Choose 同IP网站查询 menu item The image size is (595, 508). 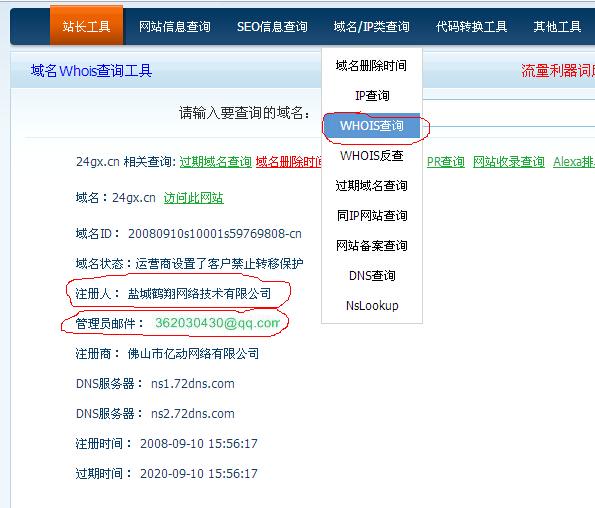coord(372,215)
